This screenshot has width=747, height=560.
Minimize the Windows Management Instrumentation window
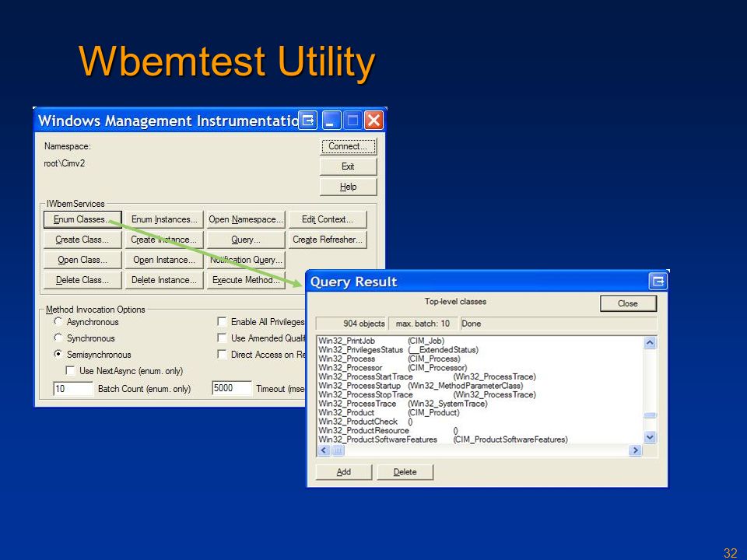click(331, 120)
